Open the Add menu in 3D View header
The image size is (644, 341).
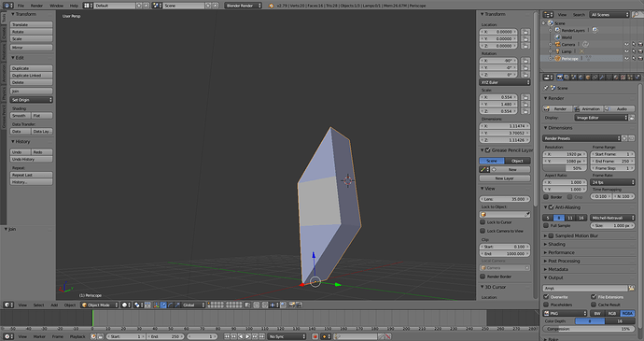(54, 305)
